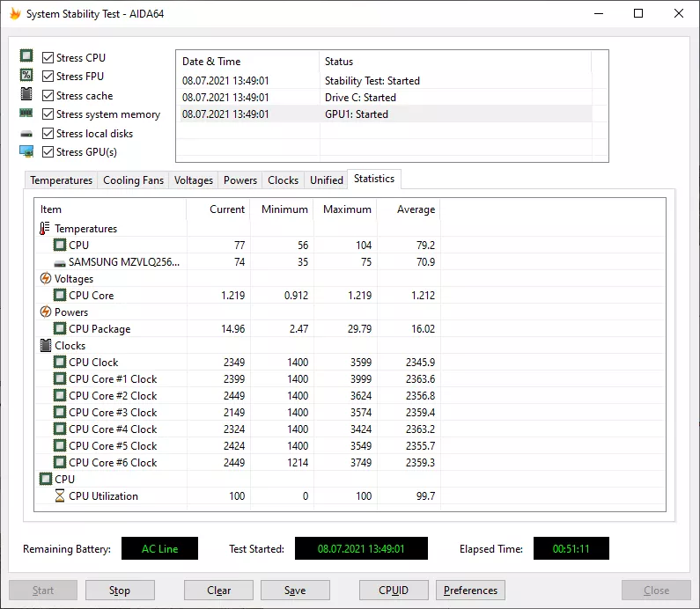Click the CPU Package average value 16.02

coord(423,329)
